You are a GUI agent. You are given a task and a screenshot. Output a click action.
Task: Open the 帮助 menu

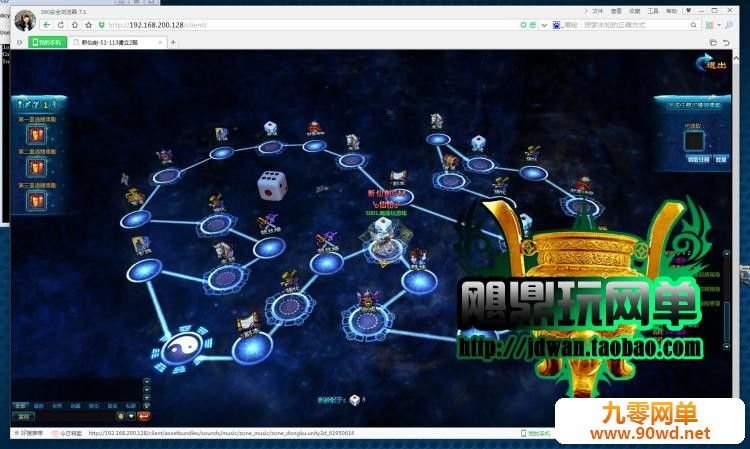tap(672, 11)
